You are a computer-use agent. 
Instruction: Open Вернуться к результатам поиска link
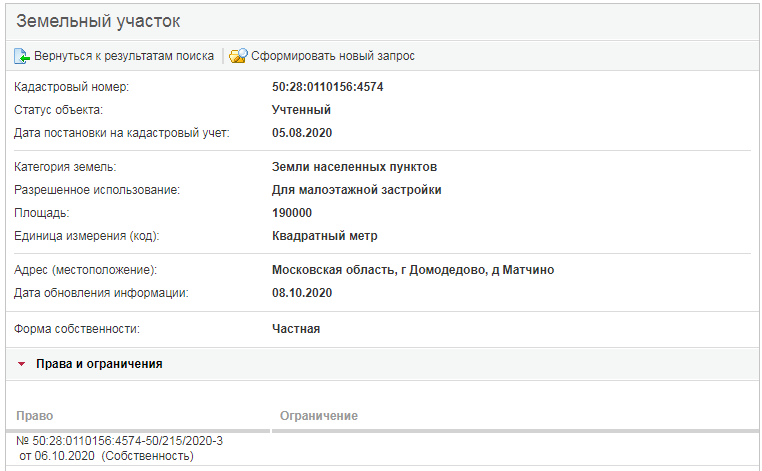click(x=124, y=56)
